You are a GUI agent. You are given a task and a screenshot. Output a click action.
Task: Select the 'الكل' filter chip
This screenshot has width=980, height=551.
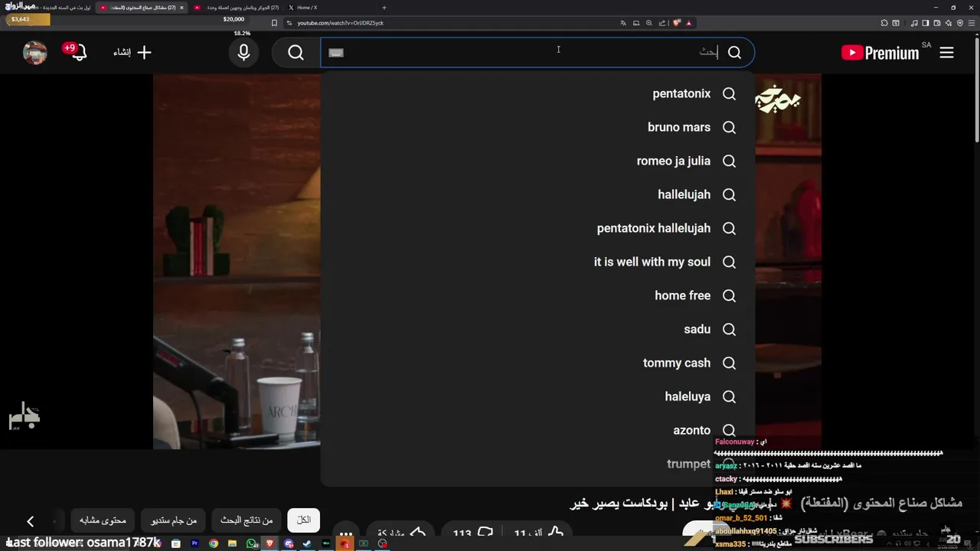[304, 520]
